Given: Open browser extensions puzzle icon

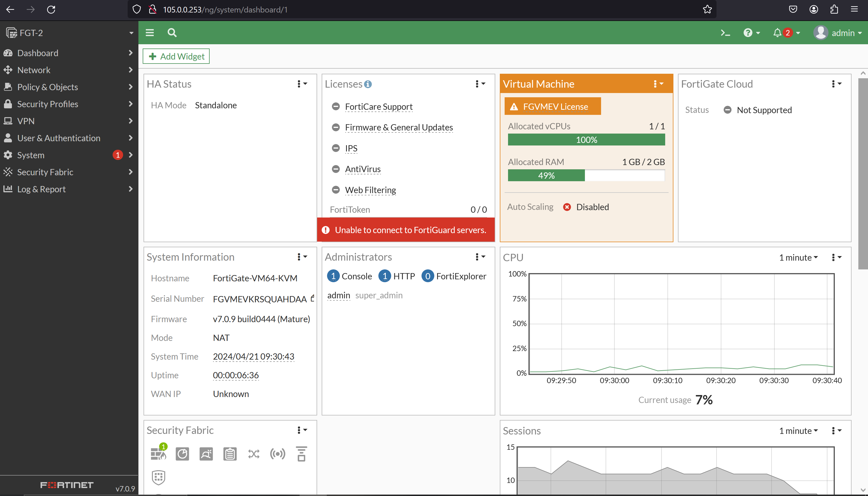Looking at the screenshot, I should click(x=834, y=10).
